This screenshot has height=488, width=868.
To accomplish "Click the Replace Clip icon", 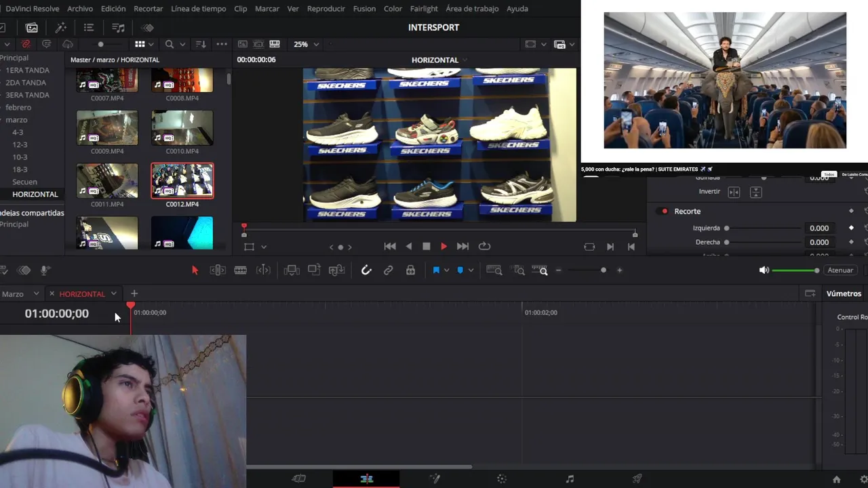I will click(337, 270).
